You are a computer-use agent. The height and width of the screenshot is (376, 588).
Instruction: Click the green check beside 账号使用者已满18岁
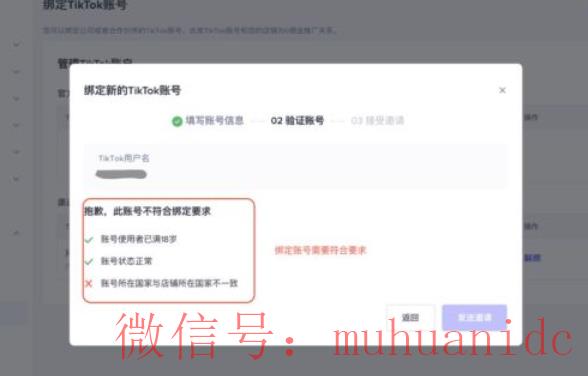pyautogui.click(x=89, y=240)
